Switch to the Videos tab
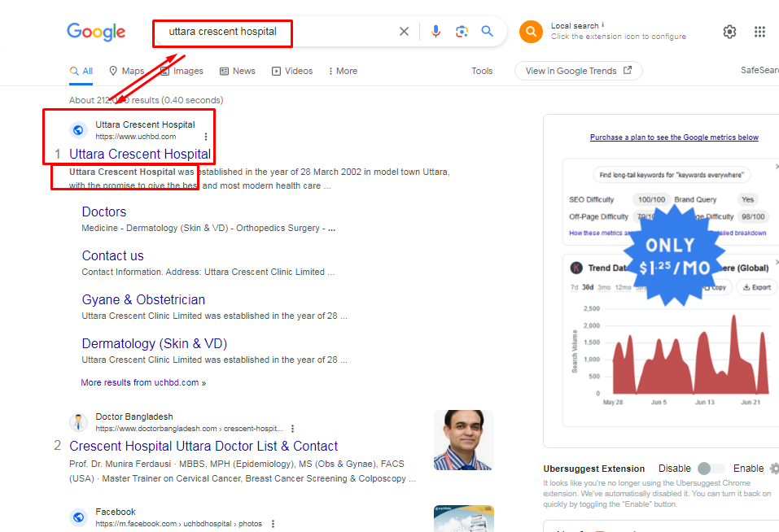 [x=292, y=71]
